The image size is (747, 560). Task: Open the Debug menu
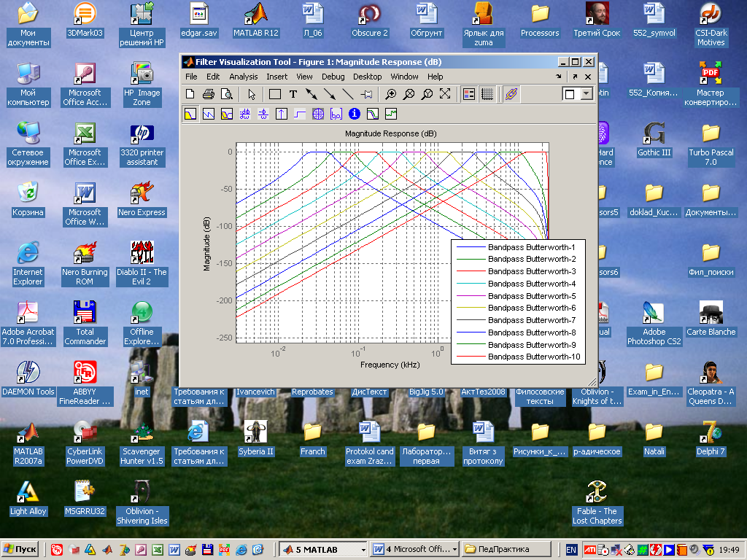click(333, 77)
